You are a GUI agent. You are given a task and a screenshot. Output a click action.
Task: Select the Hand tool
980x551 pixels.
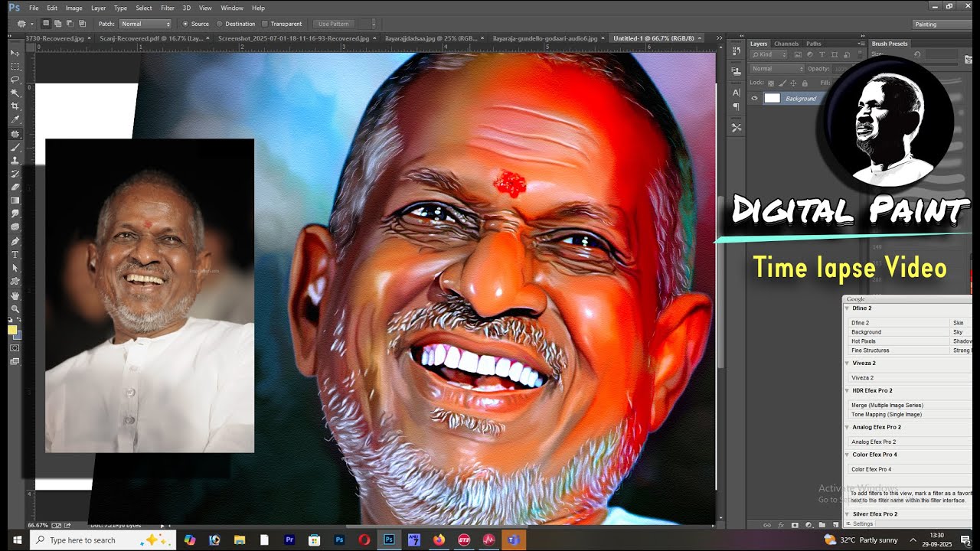pyautogui.click(x=15, y=295)
